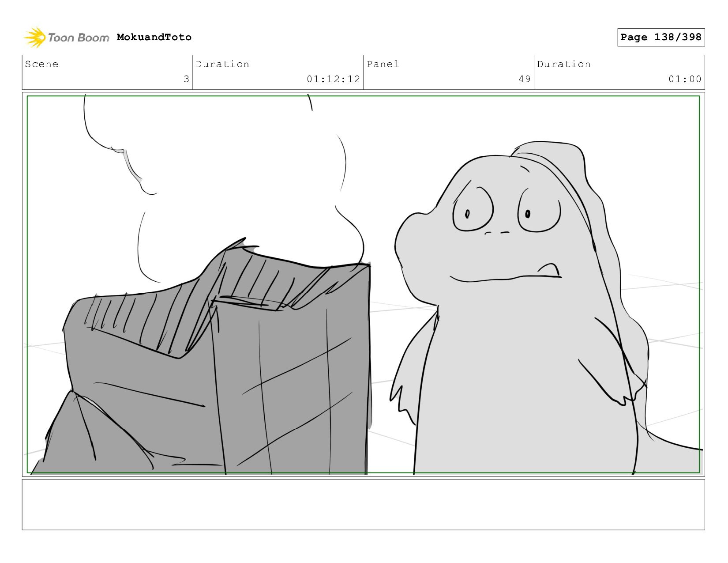Click the 01:00 panel duration value
The width and height of the screenshot is (728, 563).
[x=685, y=79]
